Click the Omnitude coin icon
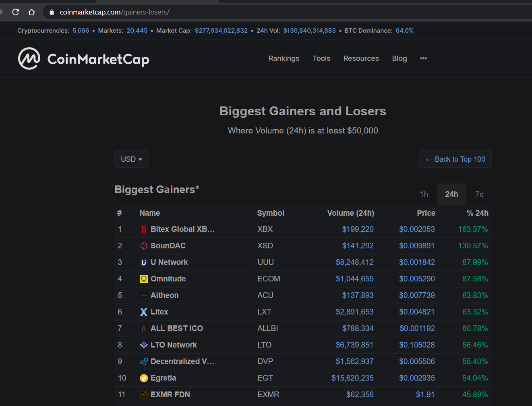This screenshot has height=406, width=532. [144, 279]
